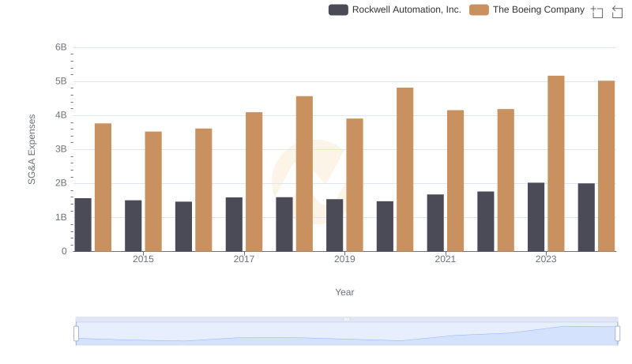Click the Rockwell bar for 2015

(133, 226)
